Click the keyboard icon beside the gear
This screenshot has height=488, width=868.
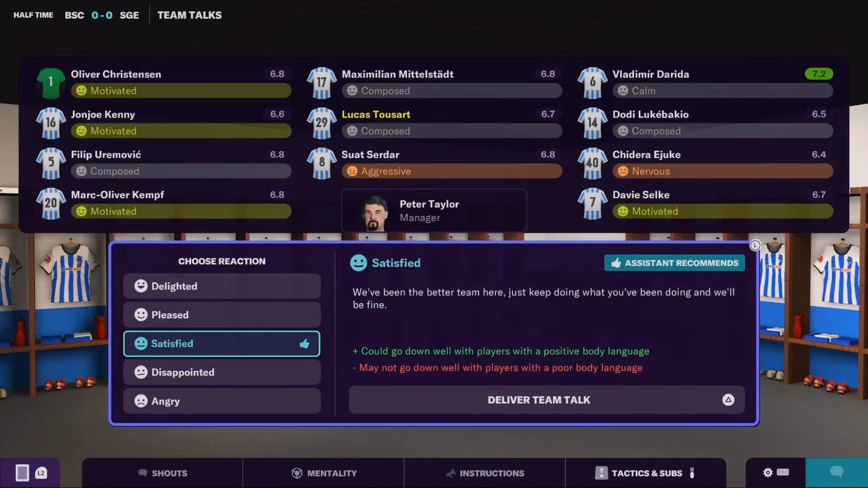[x=782, y=472]
